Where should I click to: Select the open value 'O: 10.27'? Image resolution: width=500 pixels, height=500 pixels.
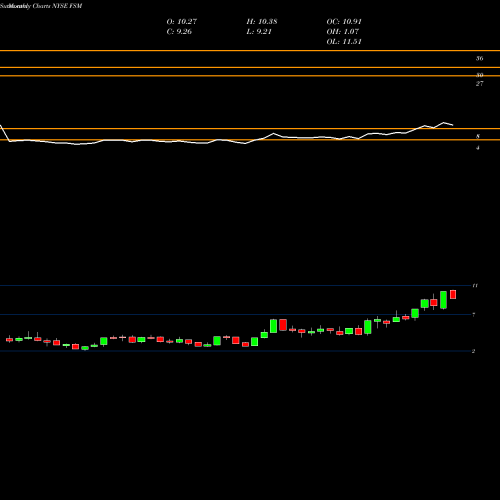[182, 22]
